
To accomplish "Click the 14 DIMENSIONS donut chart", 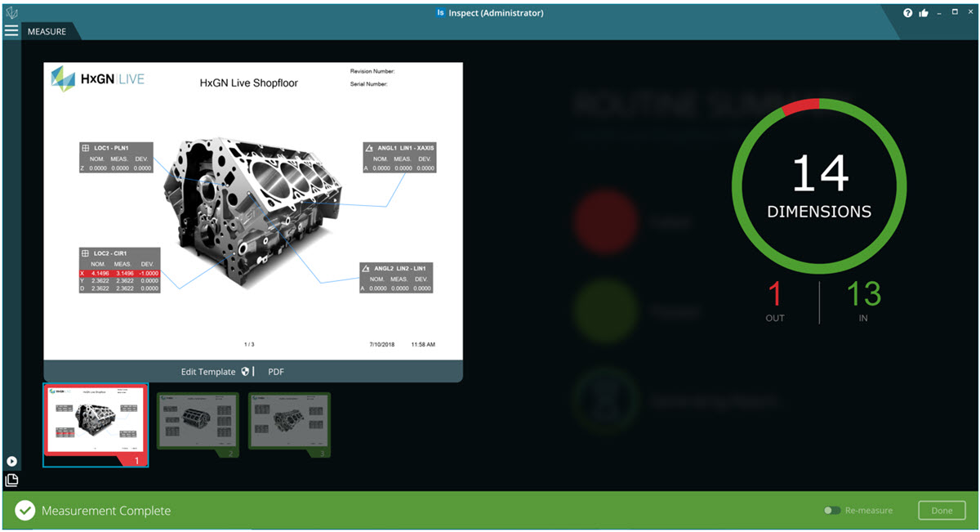I will pyautogui.click(x=818, y=186).
